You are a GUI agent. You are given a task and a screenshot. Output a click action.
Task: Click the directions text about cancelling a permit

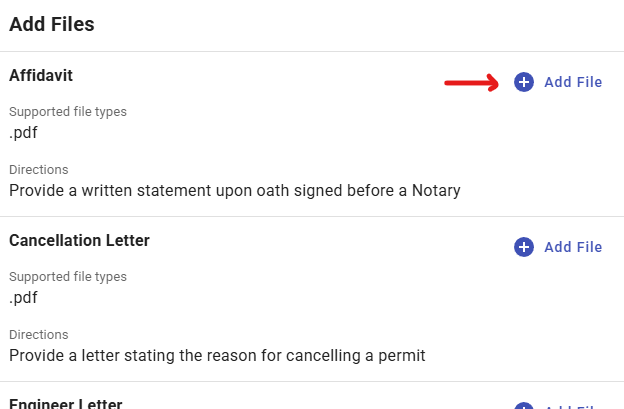pyautogui.click(x=218, y=354)
